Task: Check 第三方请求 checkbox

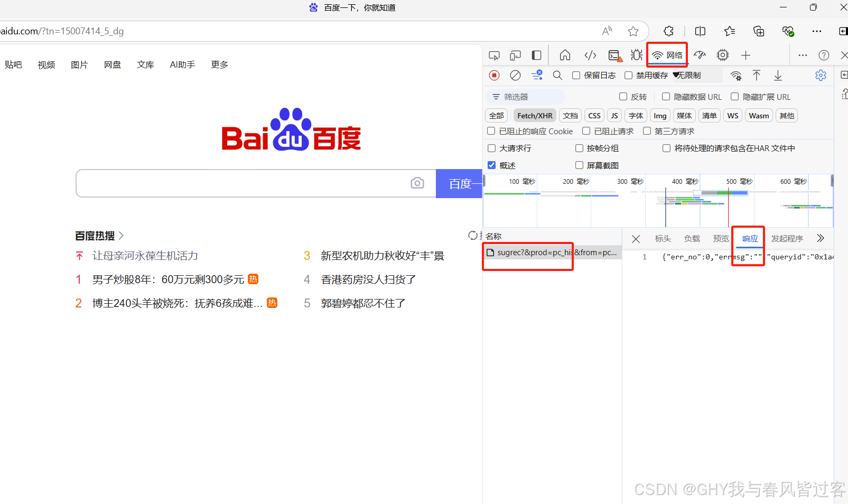Action: point(647,131)
